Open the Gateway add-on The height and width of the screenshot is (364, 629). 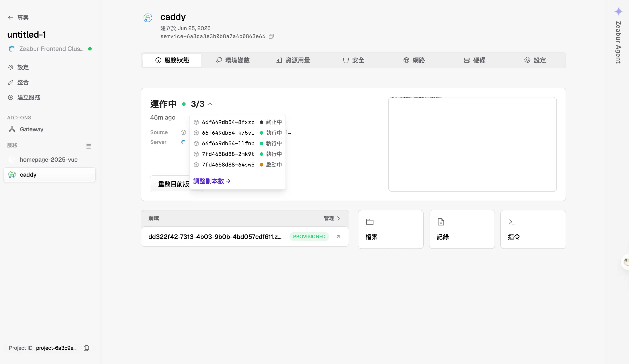(x=26, y=129)
